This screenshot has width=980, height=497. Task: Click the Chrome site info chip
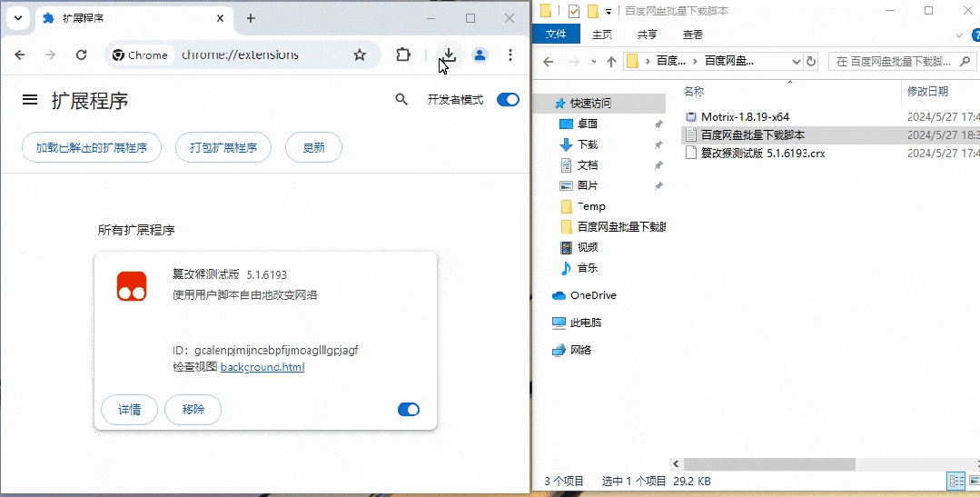[140, 55]
